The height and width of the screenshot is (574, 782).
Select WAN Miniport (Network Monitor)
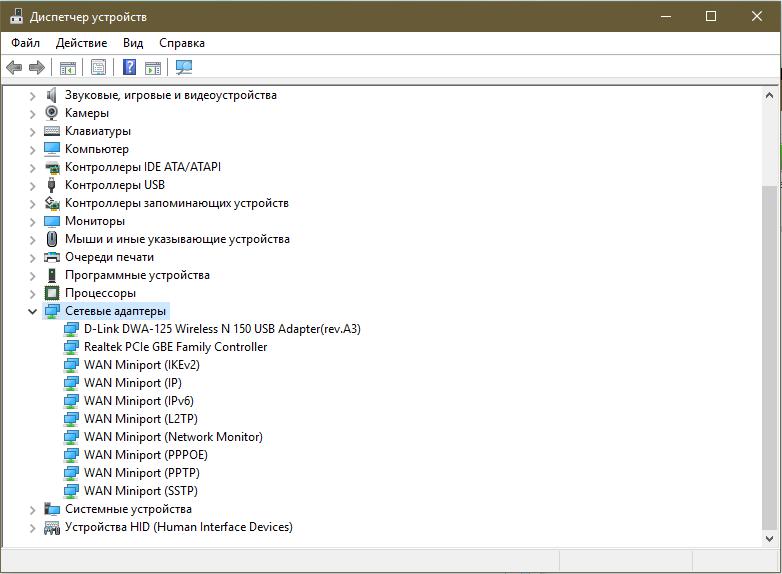click(173, 437)
